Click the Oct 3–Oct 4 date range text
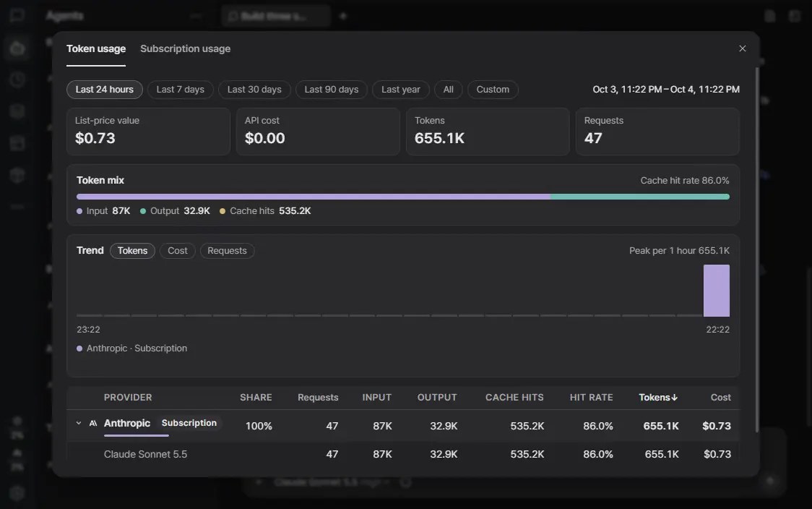The height and width of the screenshot is (509, 812). [666, 89]
